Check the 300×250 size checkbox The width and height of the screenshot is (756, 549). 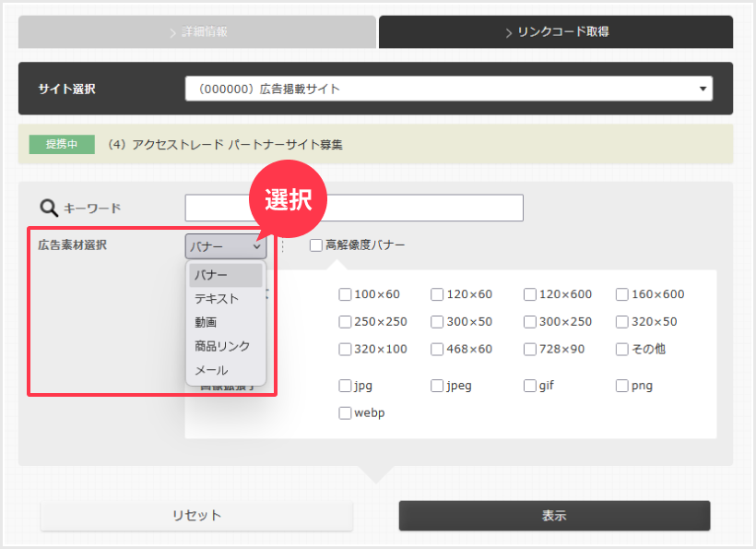(530, 322)
